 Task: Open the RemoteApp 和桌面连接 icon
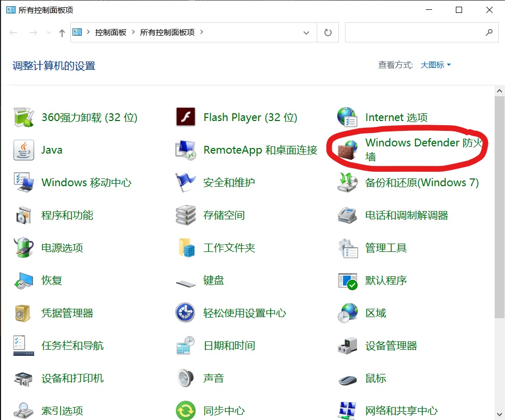(186, 150)
